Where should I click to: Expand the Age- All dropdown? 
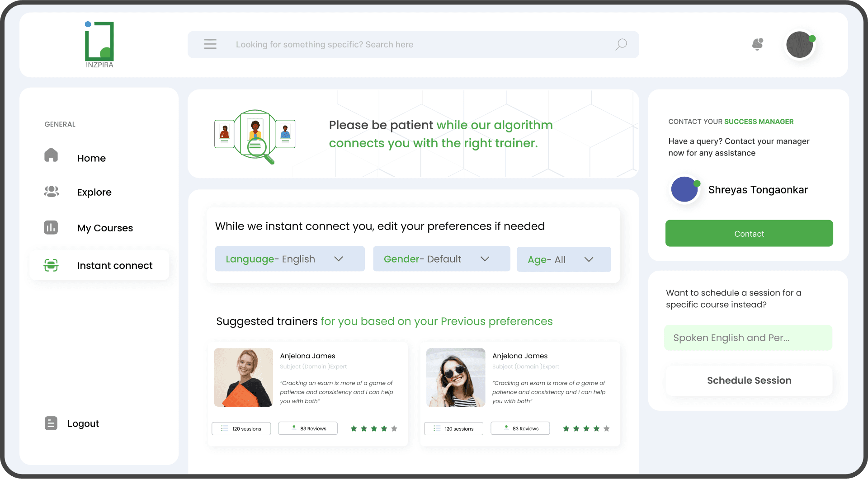(564, 259)
